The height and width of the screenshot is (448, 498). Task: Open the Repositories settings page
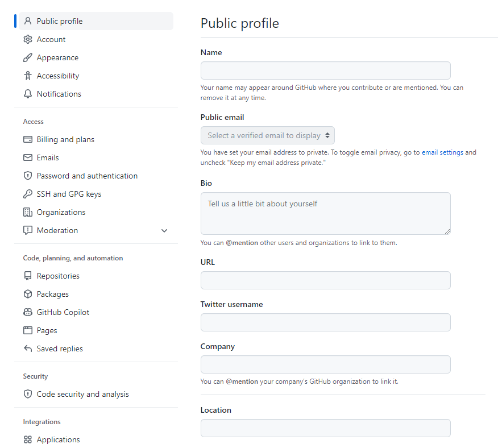coord(58,276)
